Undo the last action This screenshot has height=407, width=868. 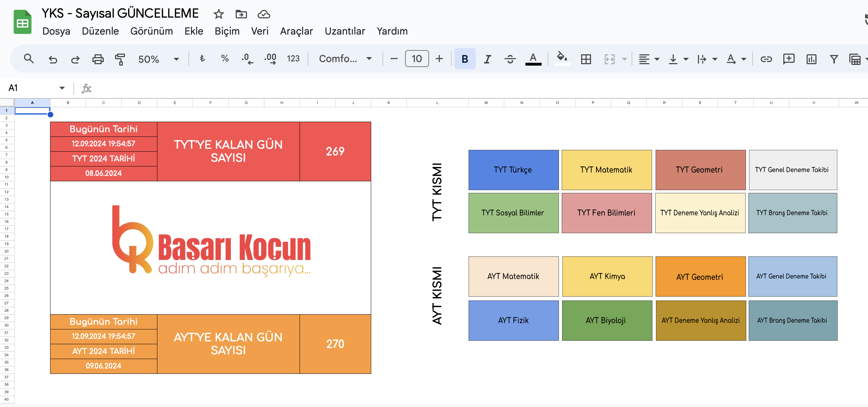point(53,59)
